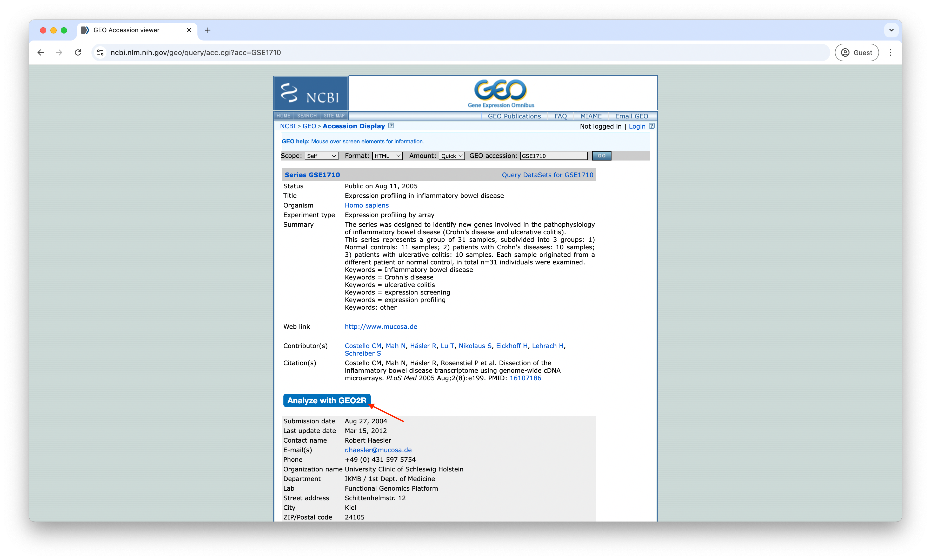The image size is (931, 560).
Task: Open contributor Schreiber S link
Action: coord(363,353)
